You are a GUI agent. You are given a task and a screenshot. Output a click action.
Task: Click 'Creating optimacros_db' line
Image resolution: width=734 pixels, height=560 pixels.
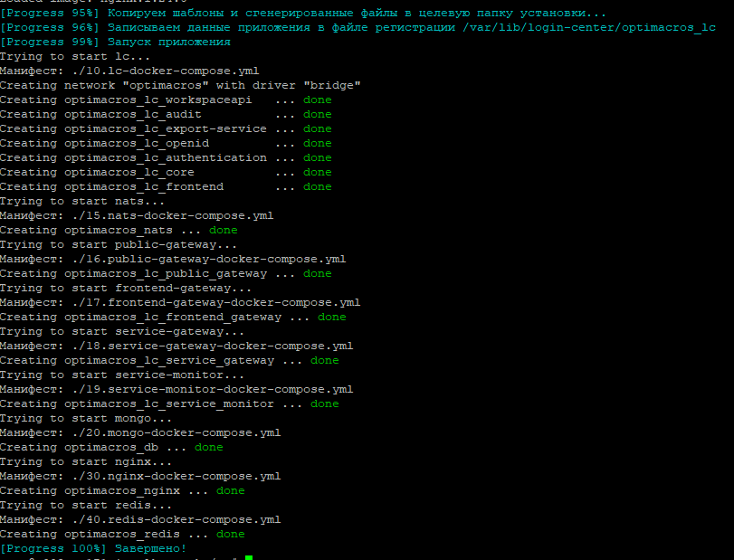pos(111,448)
